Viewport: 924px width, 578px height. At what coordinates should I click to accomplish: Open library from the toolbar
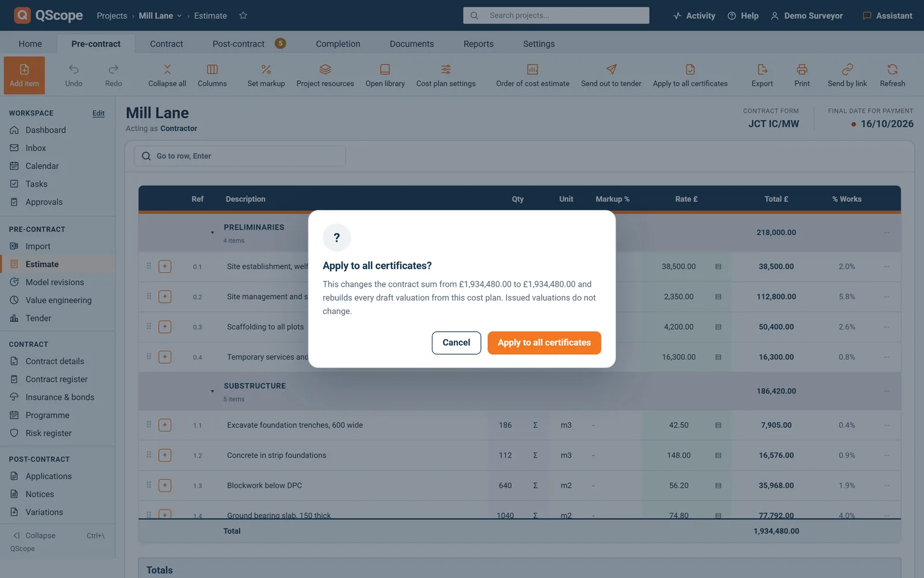tap(385, 75)
